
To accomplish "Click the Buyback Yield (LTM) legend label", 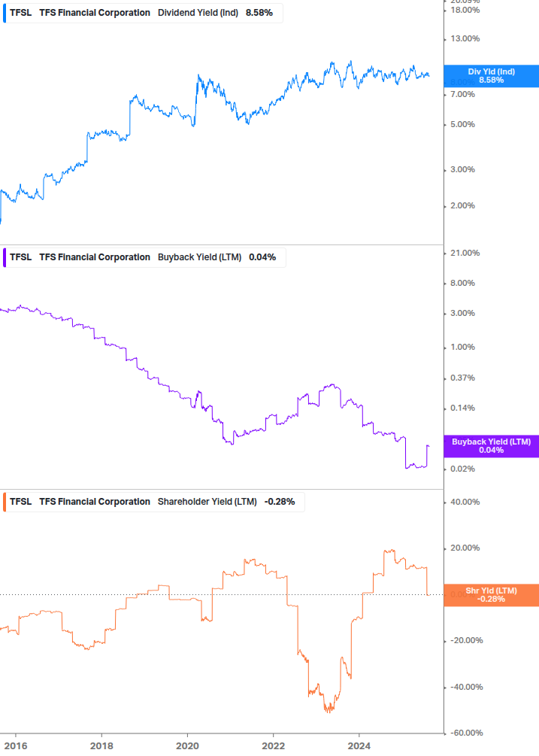I will pyautogui.click(x=199, y=257).
